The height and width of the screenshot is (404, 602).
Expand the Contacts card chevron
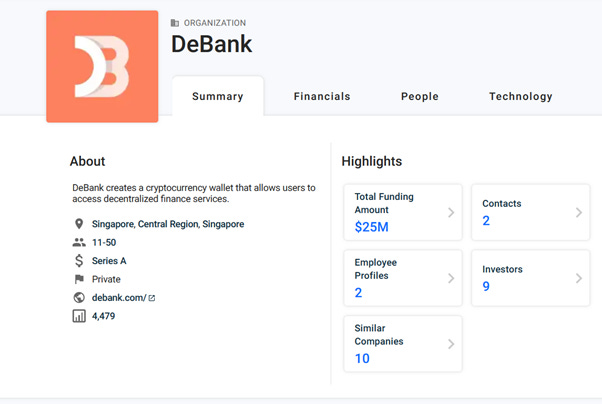579,212
